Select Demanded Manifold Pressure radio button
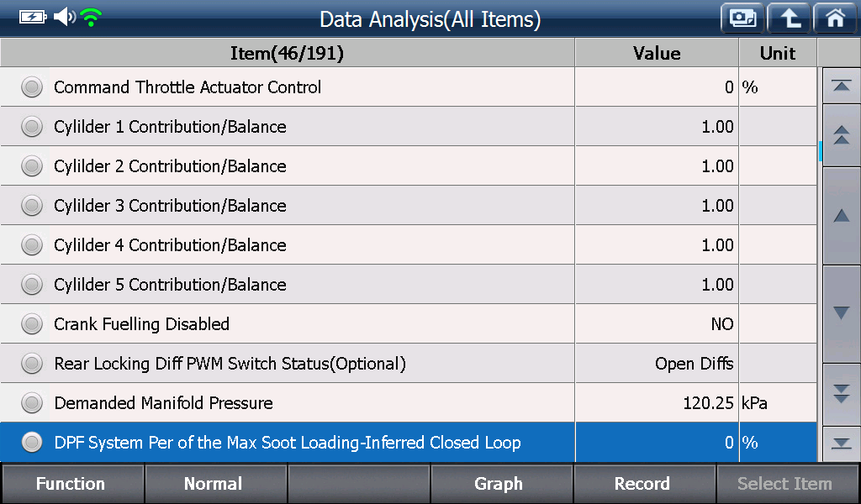 click(x=32, y=403)
